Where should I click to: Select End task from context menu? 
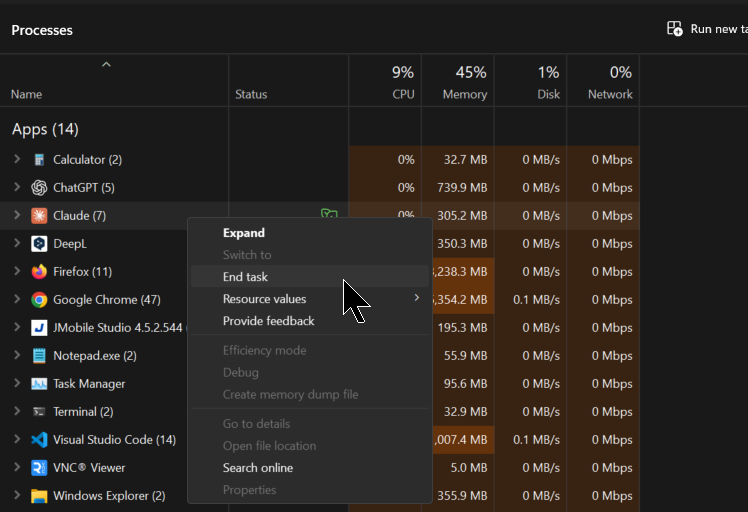tap(245, 277)
